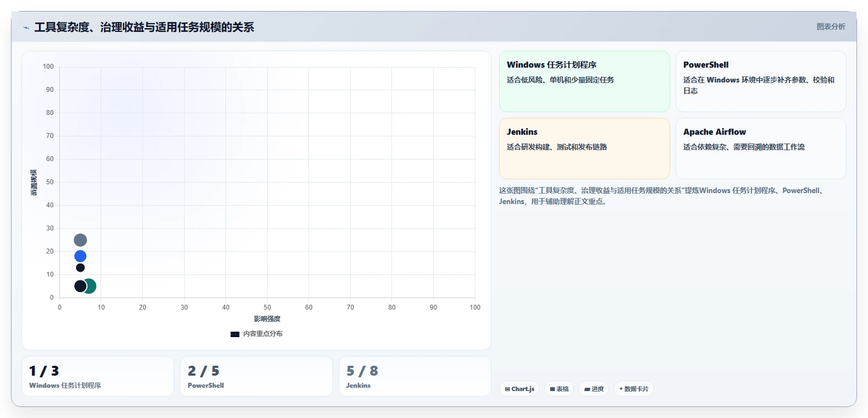Viewport: 868px width, 418px height.
Task: Open the Apache Airflow info card
Action: click(x=761, y=148)
